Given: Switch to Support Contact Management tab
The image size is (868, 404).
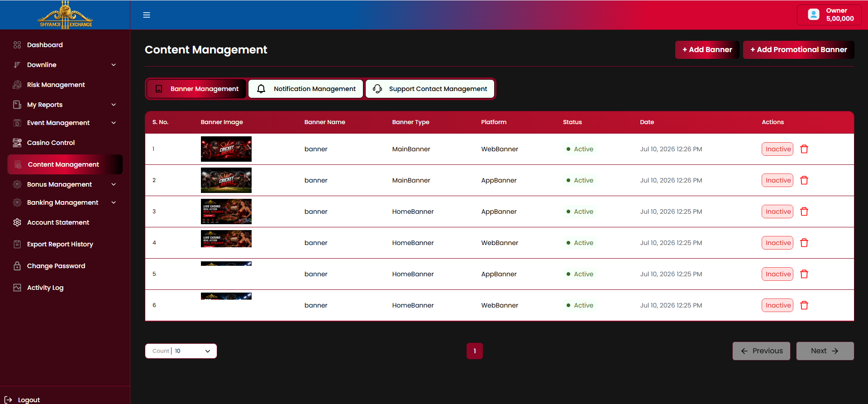Looking at the screenshot, I should 430,89.
